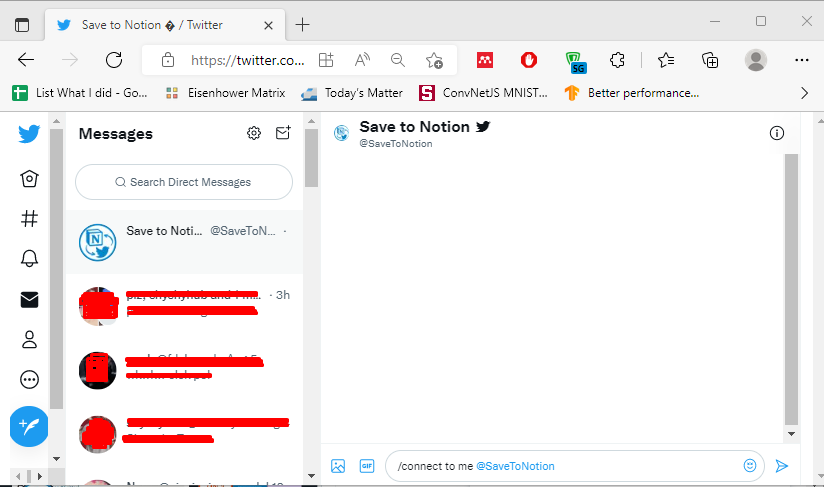The width and height of the screenshot is (824, 487).
Task: Open the red Mendeley extension icon
Action: 485,60
